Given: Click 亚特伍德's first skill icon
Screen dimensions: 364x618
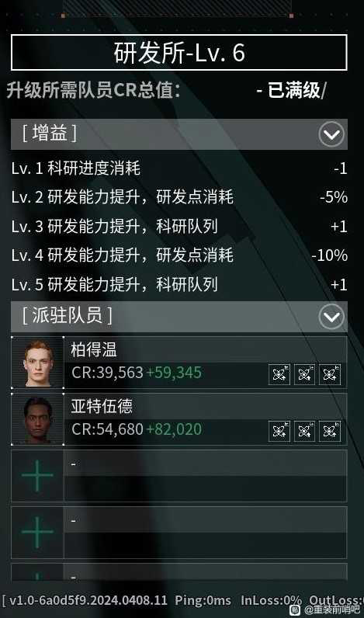Looking at the screenshot, I should pyautogui.click(x=279, y=431).
